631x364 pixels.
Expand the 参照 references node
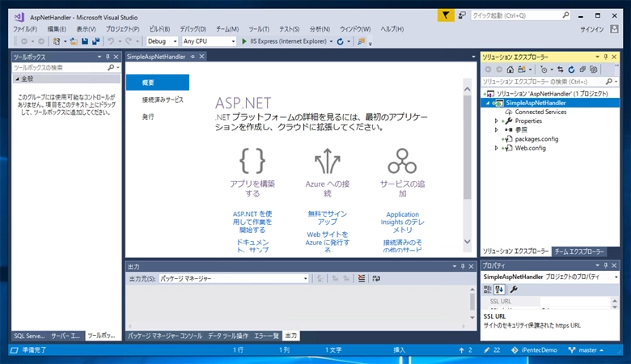point(496,130)
